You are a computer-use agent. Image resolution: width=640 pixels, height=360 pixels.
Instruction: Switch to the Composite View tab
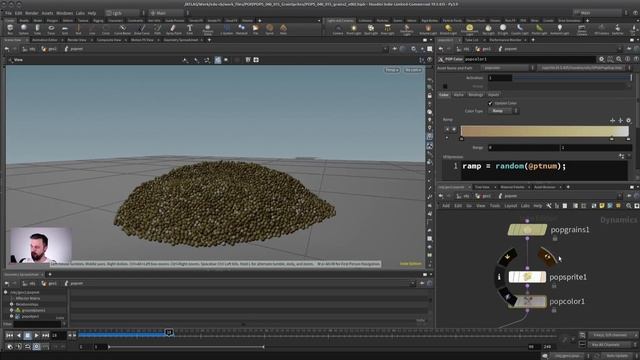point(109,40)
